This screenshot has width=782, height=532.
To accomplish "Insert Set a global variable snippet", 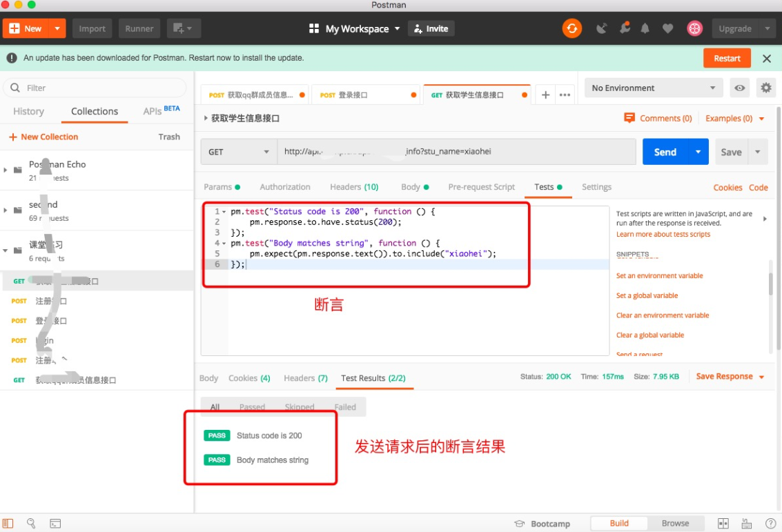I will click(647, 295).
